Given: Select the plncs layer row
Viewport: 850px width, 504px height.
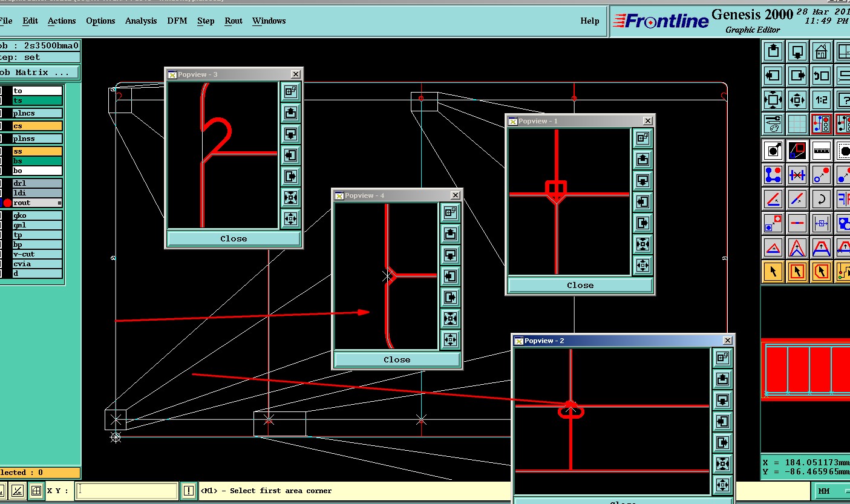Looking at the screenshot, I should [37, 113].
